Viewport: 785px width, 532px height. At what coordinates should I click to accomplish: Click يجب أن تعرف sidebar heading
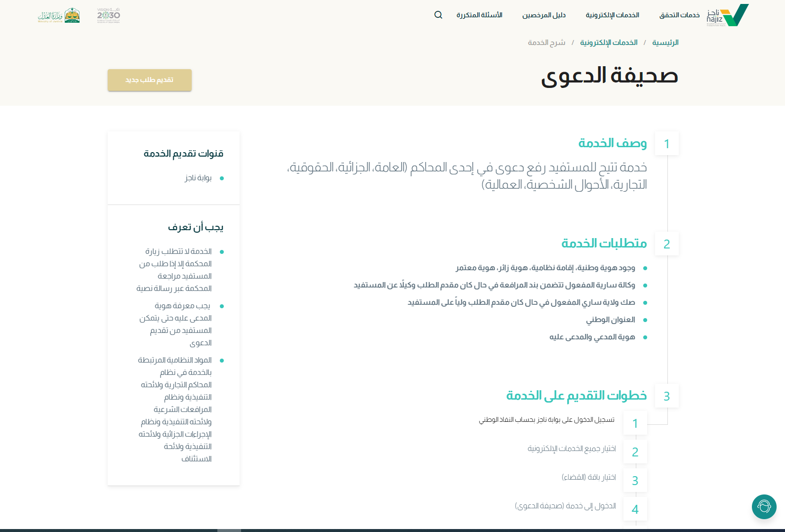pyautogui.click(x=196, y=227)
